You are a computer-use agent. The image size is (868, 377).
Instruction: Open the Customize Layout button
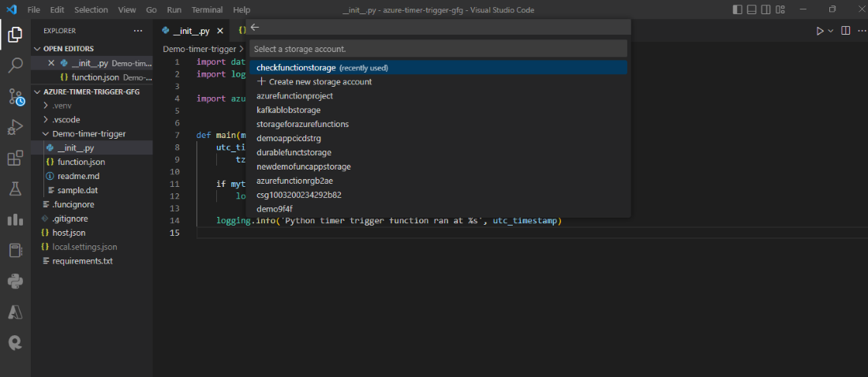pos(780,9)
